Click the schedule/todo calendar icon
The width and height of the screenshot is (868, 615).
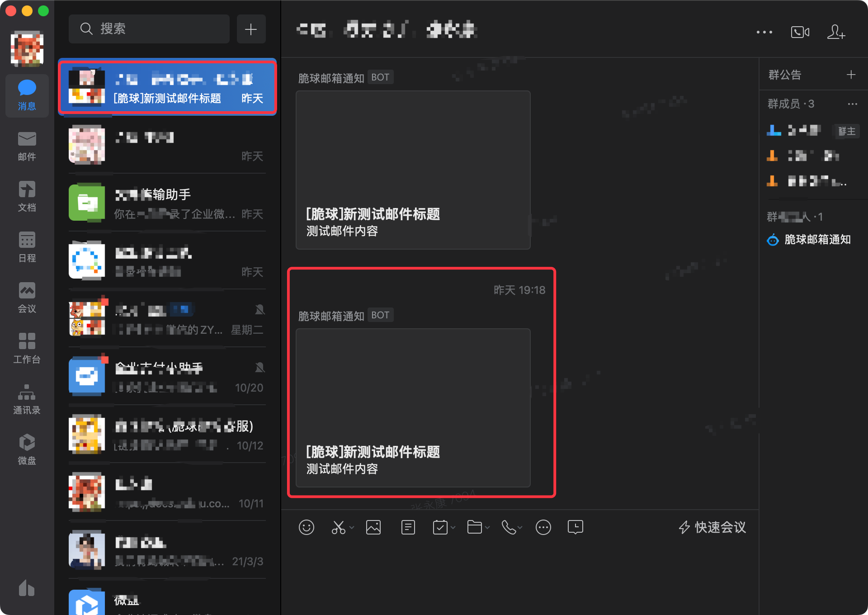coord(440,527)
